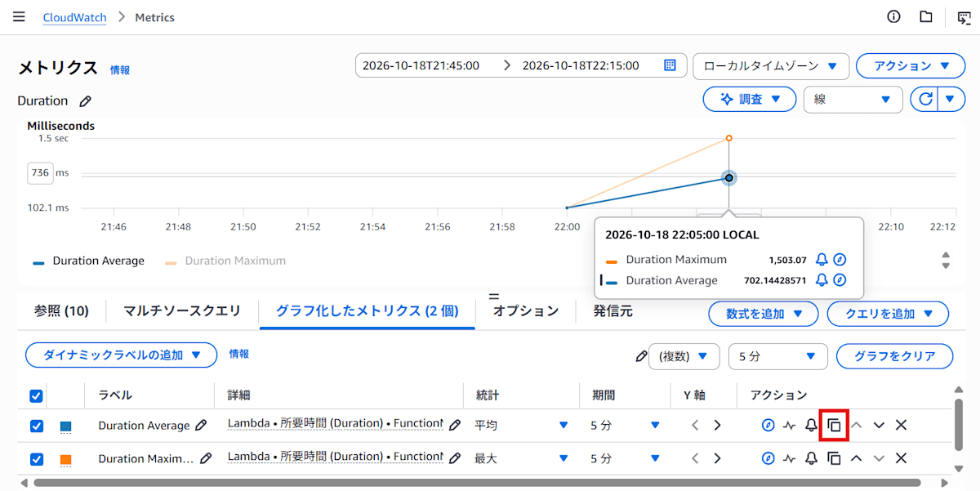Viewport: 980px width, 491px height.
Task: Open compass icon for Duration Average tooltip
Action: coord(840,280)
